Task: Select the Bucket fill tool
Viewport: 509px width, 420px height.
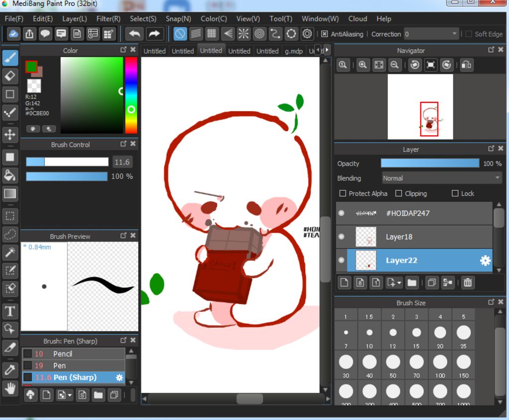Action: coord(10,175)
